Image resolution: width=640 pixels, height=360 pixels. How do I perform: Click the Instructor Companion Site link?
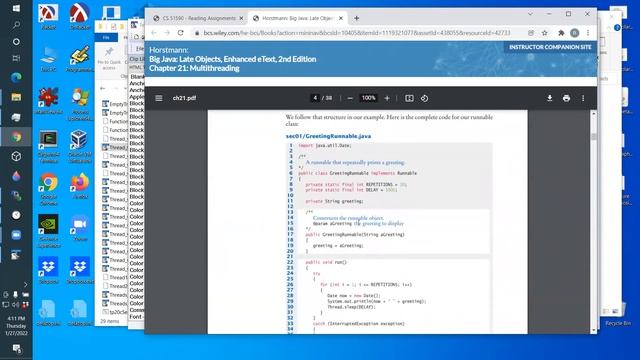550,47
